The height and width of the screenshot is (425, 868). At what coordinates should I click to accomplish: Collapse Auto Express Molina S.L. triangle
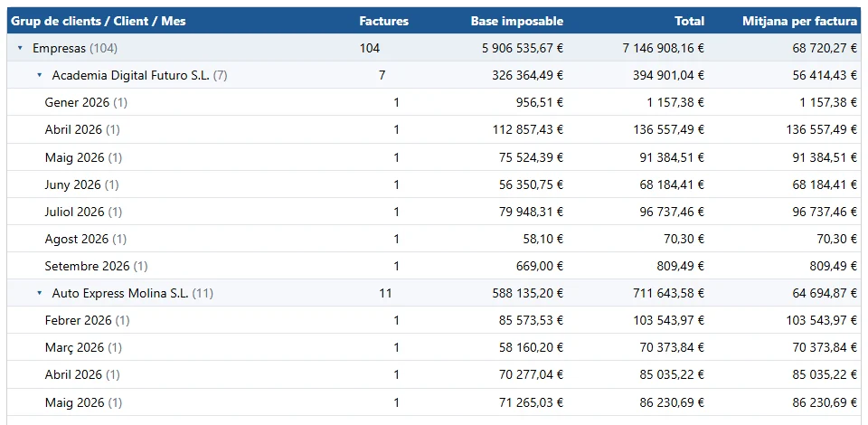click(x=39, y=293)
